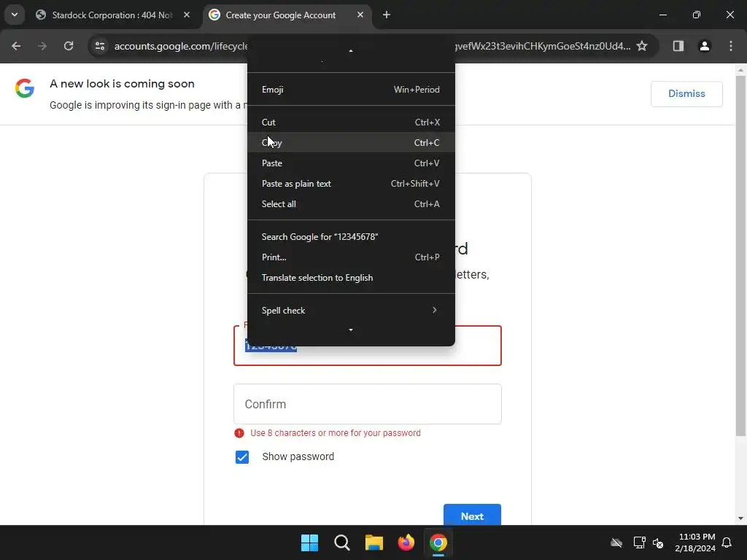Open the notifications bell icon

727,542
